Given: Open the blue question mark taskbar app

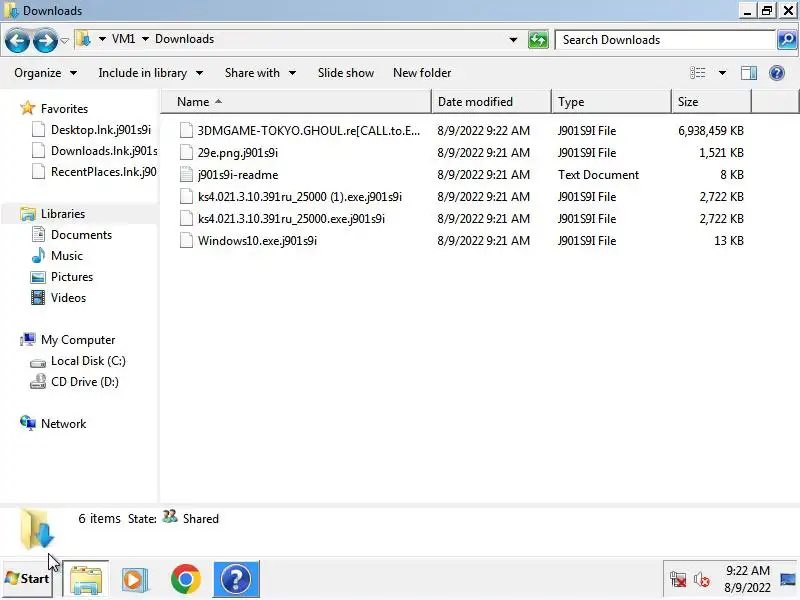Looking at the screenshot, I should [236, 579].
